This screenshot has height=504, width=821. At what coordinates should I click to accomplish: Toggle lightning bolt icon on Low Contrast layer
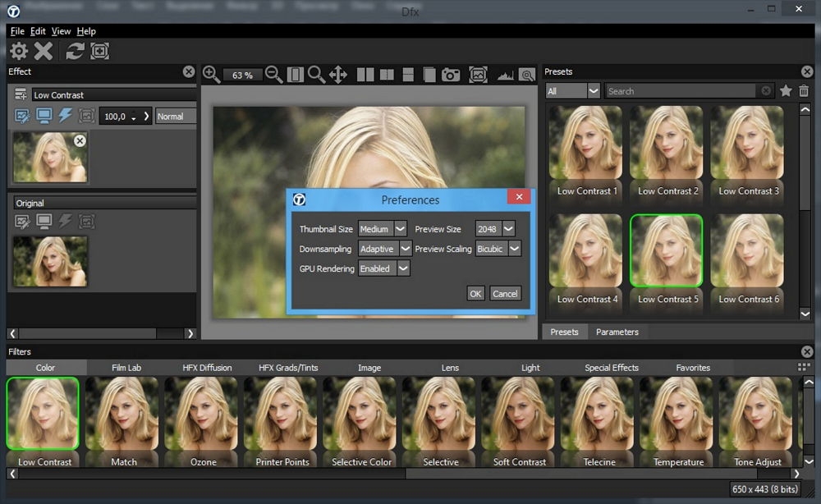[65, 115]
